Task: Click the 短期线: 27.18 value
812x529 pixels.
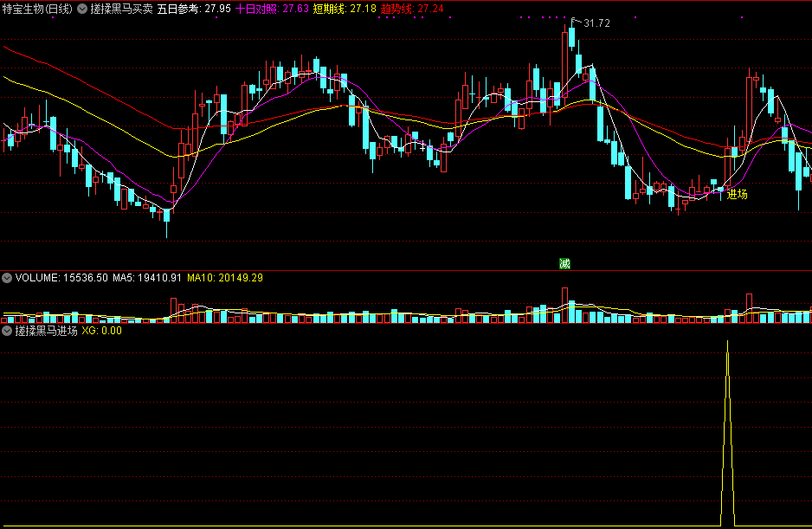Action: point(345,9)
